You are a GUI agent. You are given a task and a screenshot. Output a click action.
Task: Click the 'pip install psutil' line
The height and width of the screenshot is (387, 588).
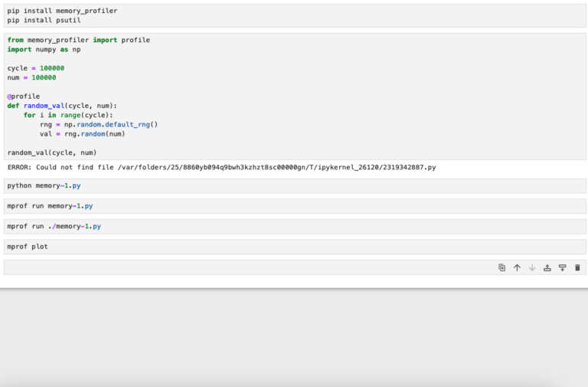[44, 20]
